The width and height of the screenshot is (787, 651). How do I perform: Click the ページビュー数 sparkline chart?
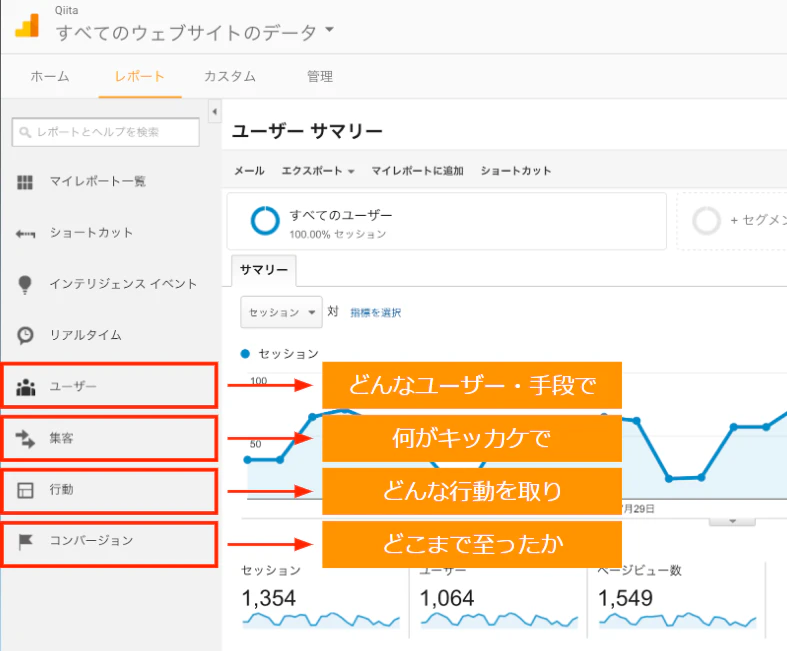[x=678, y=620]
